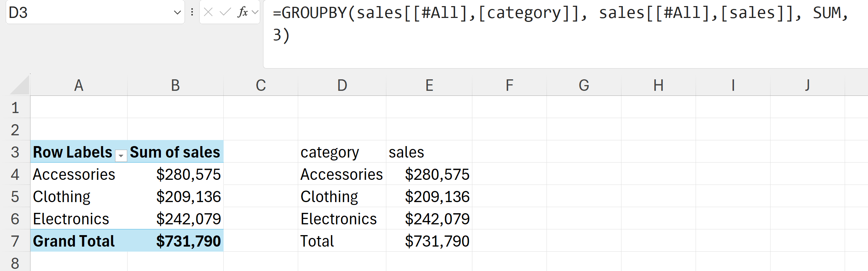Select column D header
This screenshot has width=868, height=271.
342,85
